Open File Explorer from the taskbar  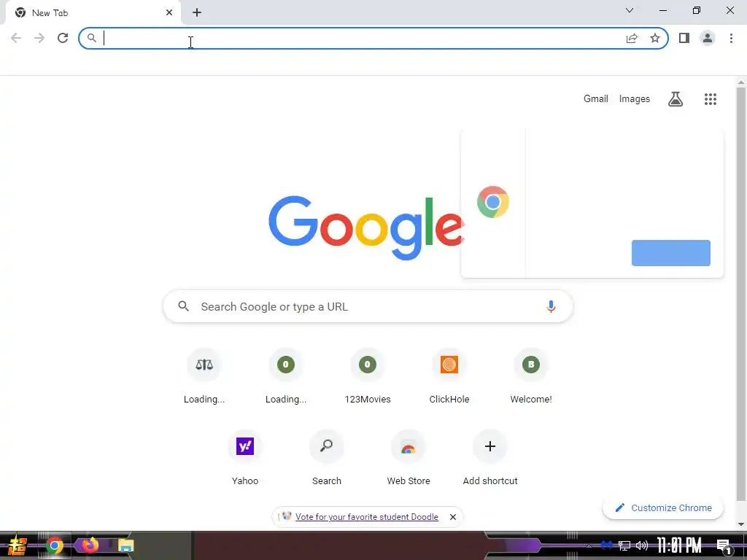pyautogui.click(x=125, y=545)
